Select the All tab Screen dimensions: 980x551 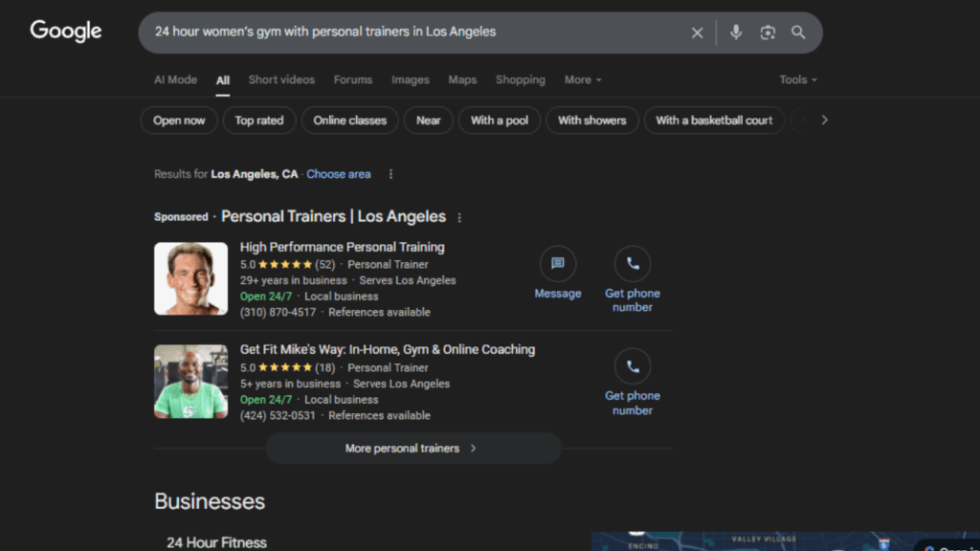[x=222, y=80]
